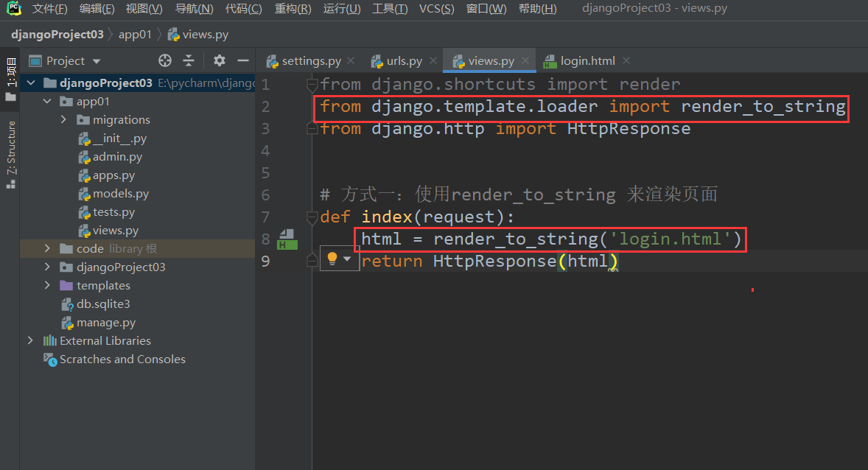Expand the inner djangoProject03 folder
Viewport: 868px width, 470px height.
point(47,267)
